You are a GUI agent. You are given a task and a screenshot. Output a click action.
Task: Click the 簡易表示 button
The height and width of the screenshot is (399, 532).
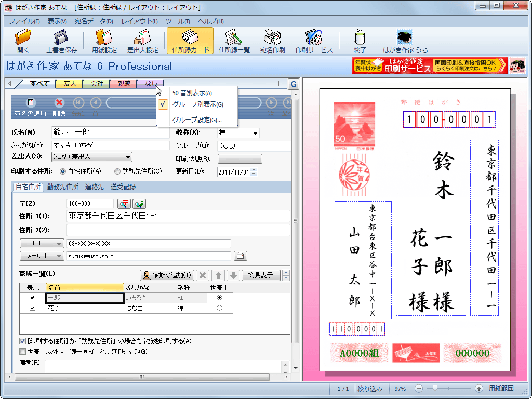pos(261,275)
